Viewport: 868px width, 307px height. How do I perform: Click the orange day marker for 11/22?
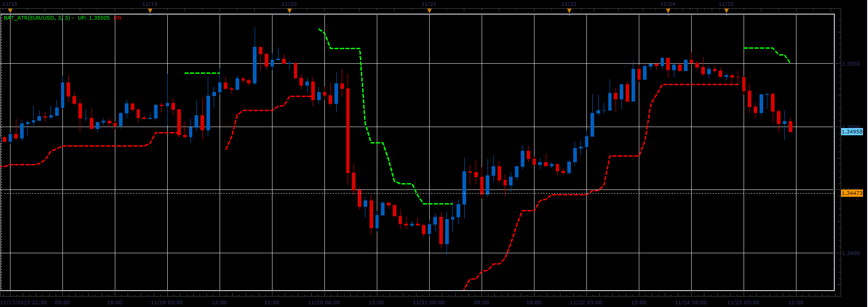(569, 11)
